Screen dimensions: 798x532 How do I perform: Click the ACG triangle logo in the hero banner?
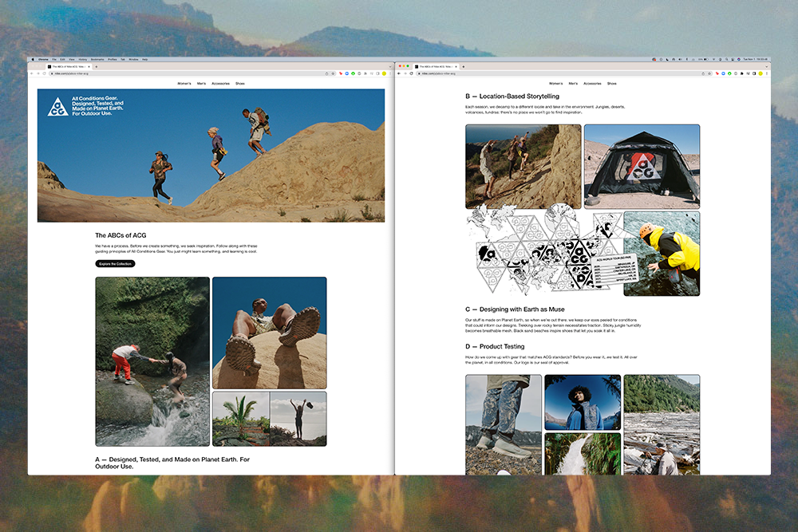pyautogui.click(x=57, y=107)
